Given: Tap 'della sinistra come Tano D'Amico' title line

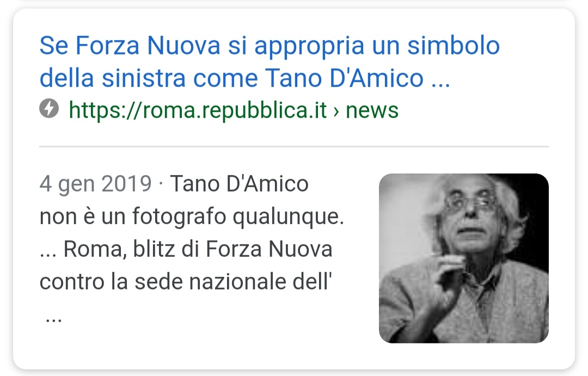Looking at the screenshot, I should [231, 78].
